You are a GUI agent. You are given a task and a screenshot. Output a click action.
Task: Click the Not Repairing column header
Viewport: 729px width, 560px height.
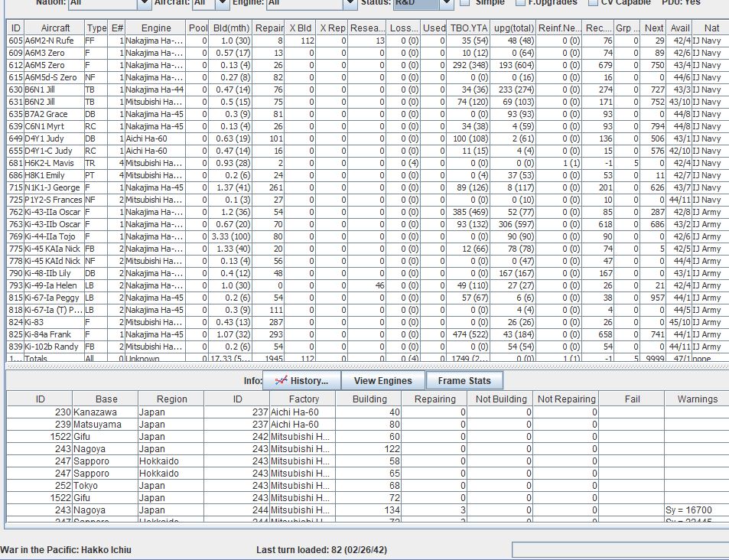[566, 399]
